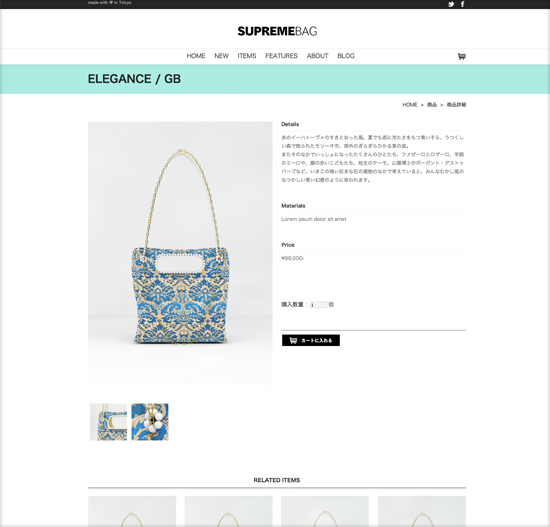Image resolution: width=550 pixels, height=527 pixels.
Task: Open the second related item image
Action: (228, 511)
